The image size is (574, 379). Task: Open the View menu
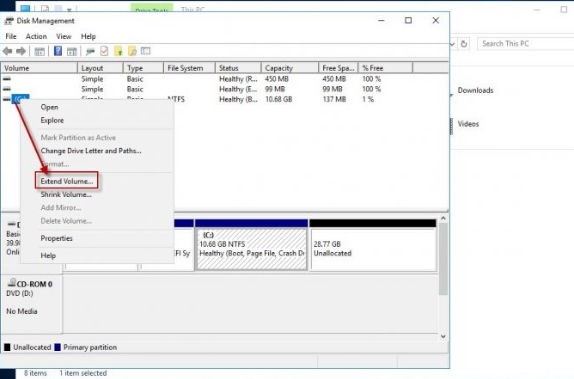64,36
